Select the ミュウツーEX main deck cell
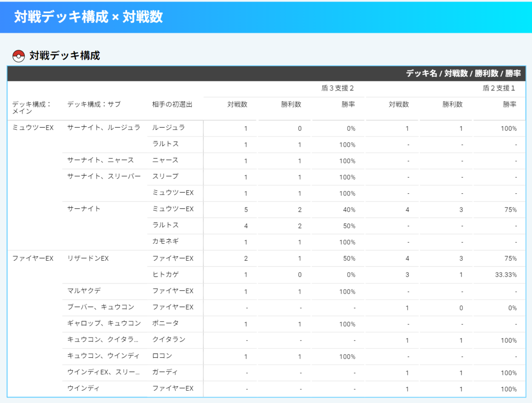The width and height of the screenshot is (532, 403). (33, 128)
